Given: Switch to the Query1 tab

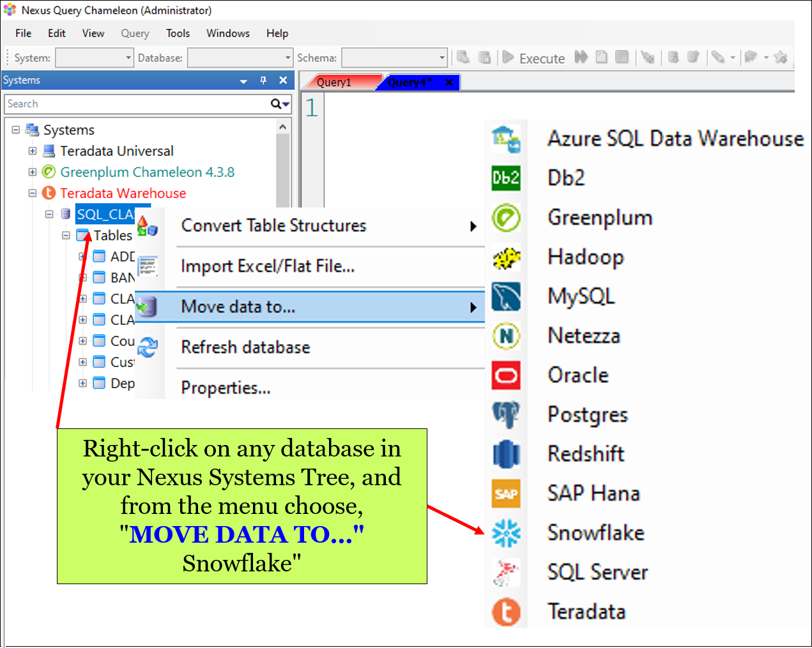Looking at the screenshot, I should click(x=335, y=82).
